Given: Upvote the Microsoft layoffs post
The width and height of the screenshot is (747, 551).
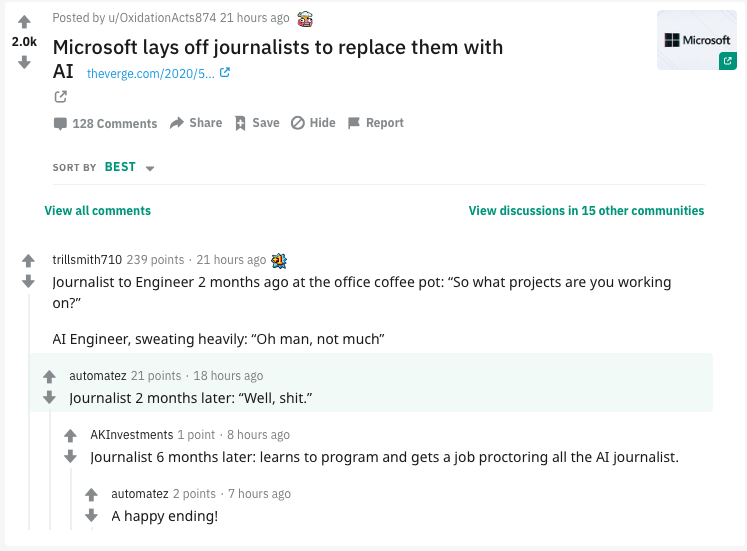Looking at the screenshot, I should [x=25, y=22].
